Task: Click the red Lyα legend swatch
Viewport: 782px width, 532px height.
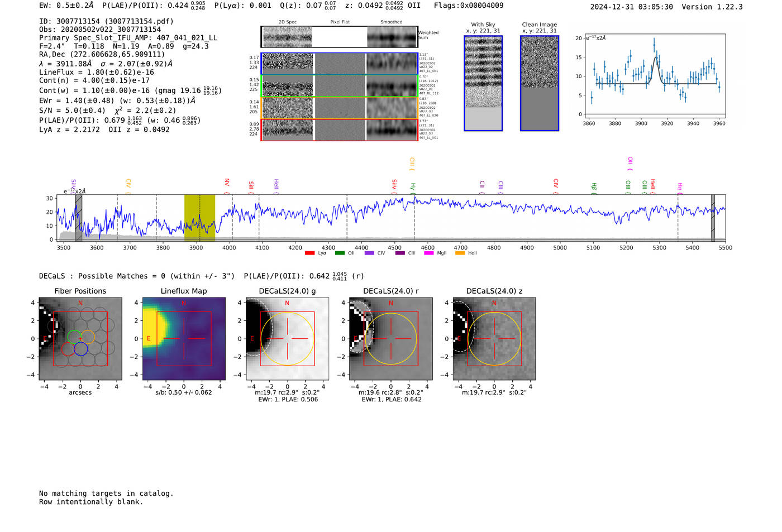Action: (x=310, y=253)
